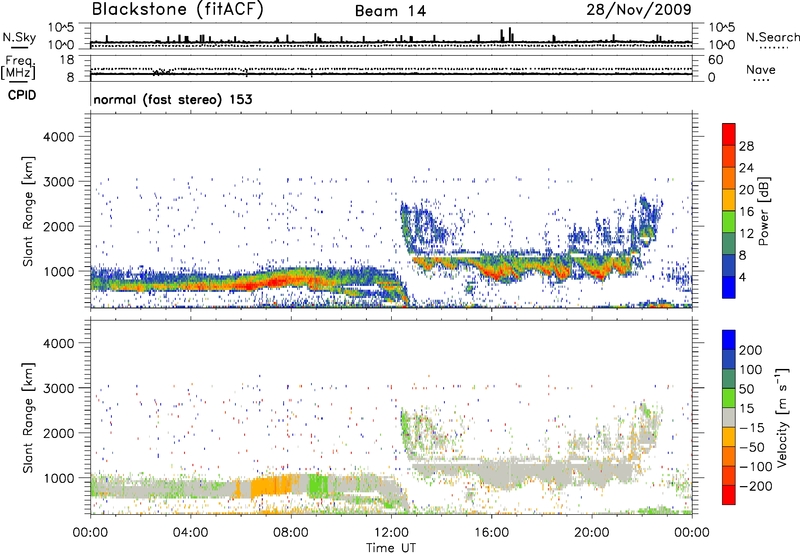The width and height of the screenshot is (800, 554).
Task: Select the CPID row label
Action: (x=22, y=95)
